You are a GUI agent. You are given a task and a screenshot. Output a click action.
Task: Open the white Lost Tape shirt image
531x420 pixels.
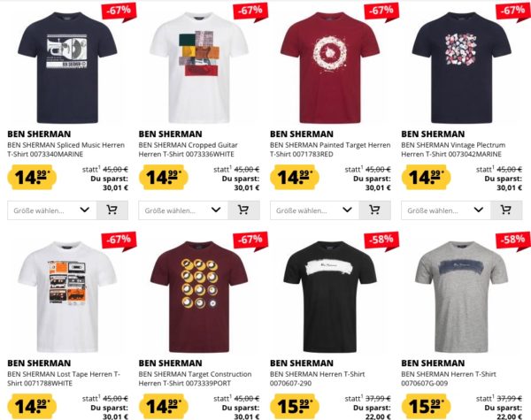[x=67, y=296]
